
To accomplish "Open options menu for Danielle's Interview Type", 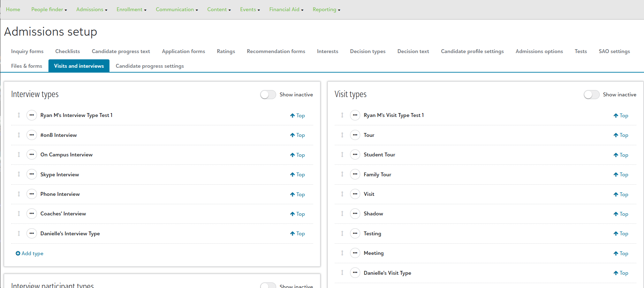I will coord(32,234).
